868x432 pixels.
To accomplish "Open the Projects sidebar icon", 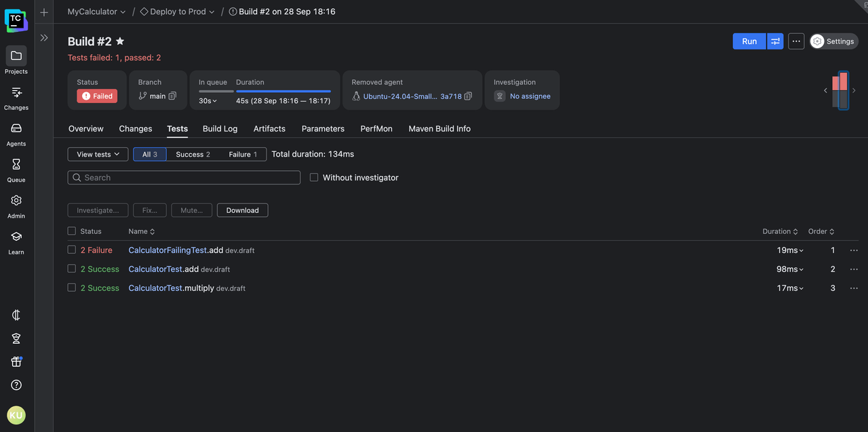I will pyautogui.click(x=16, y=57).
